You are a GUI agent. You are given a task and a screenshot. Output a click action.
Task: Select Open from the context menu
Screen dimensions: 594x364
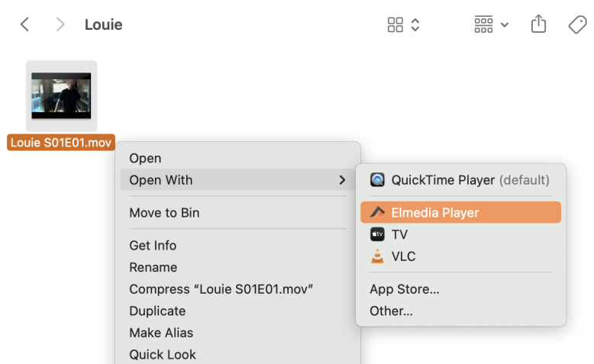point(145,158)
